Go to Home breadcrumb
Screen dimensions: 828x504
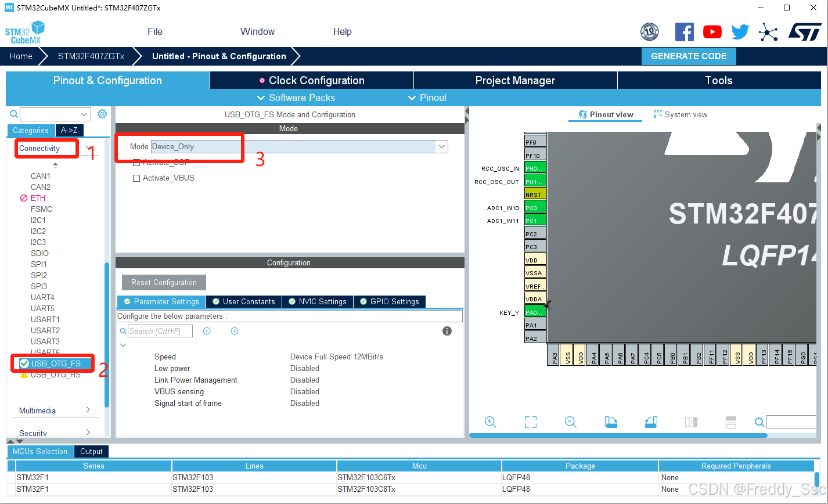click(21, 56)
